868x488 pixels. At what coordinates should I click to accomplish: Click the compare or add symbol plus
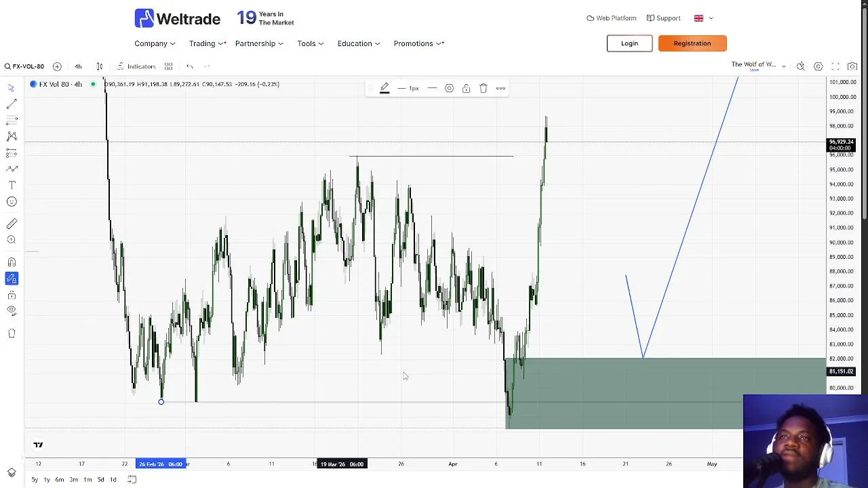tap(57, 66)
